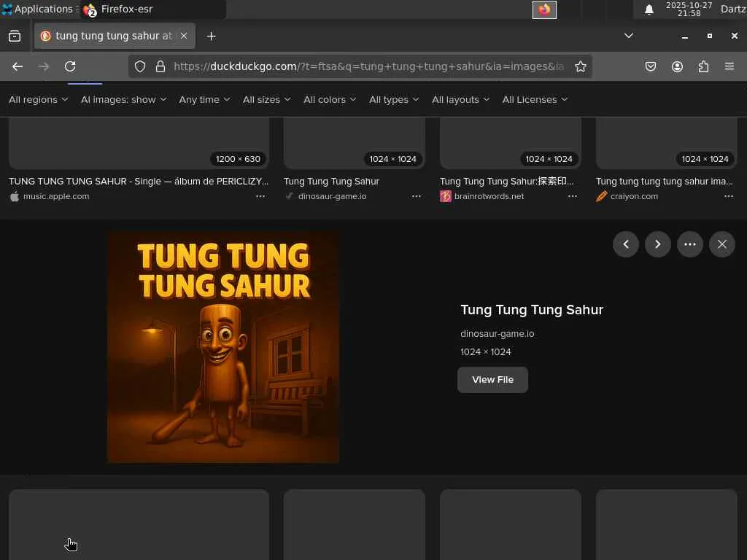This screenshot has height=560, width=747.
Task: Go back to the previous page
Action: [x=18, y=66]
